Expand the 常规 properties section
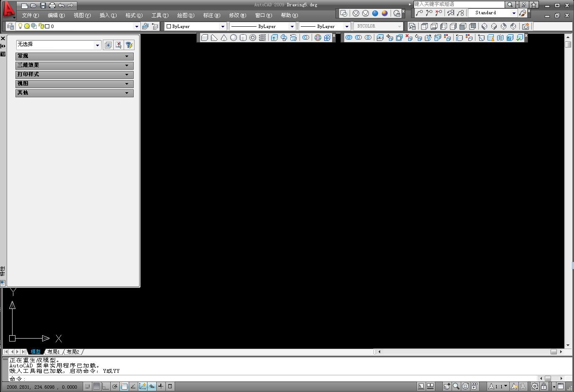574x392 pixels. 75,56
